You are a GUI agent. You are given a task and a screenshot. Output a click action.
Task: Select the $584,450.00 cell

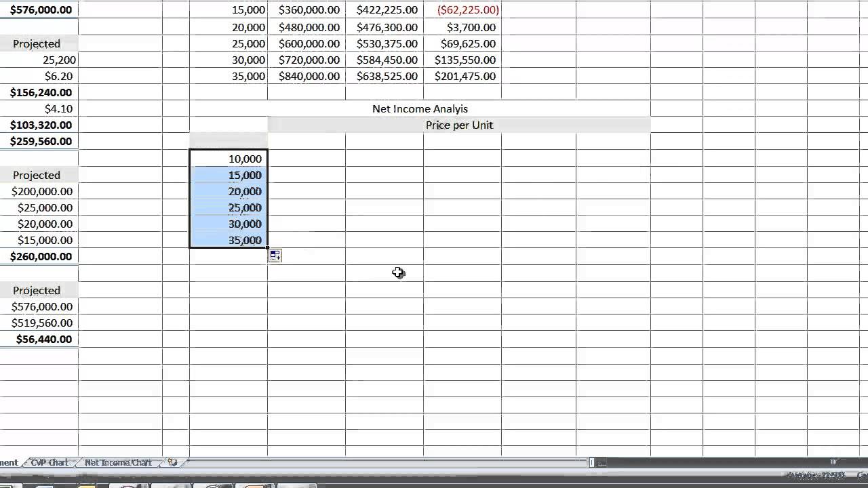[384, 60]
